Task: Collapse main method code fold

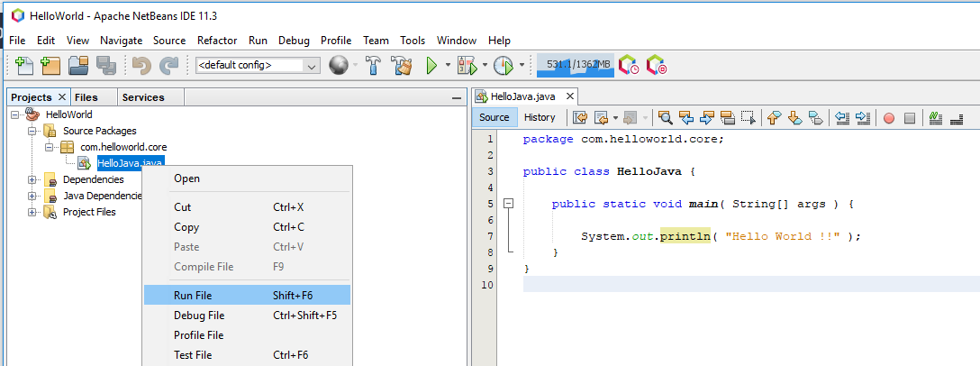Action: tap(509, 204)
